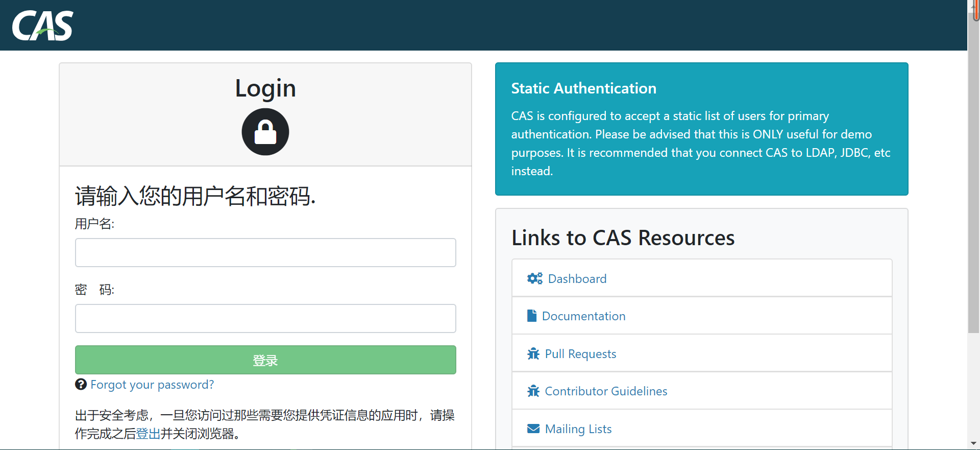Image resolution: width=980 pixels, height=450 pixels.
Task: Open the Mailing Lists link
Action: click(x=578, y=429)
